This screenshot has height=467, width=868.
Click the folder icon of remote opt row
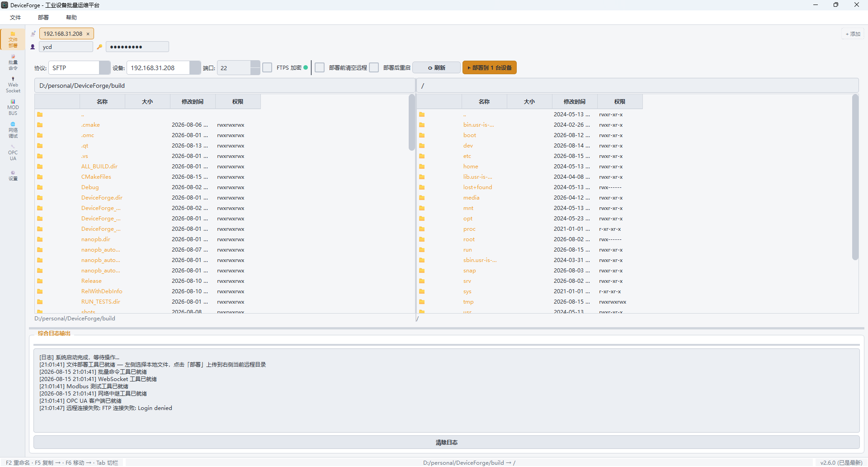pyautogui.click(x=422, y=219)
